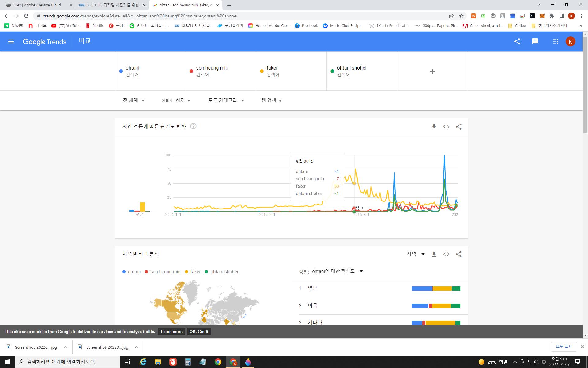Image resolution: width=588 pixels, height=368 pixels.
Task: Click the Learn more cookie button
Action: click(x=171, y=332)
